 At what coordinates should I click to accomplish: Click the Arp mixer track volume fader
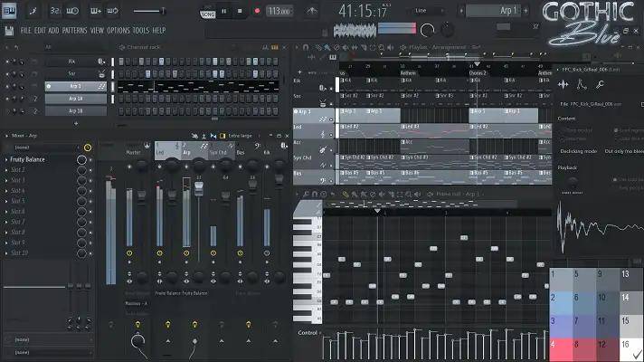[197, 186]
